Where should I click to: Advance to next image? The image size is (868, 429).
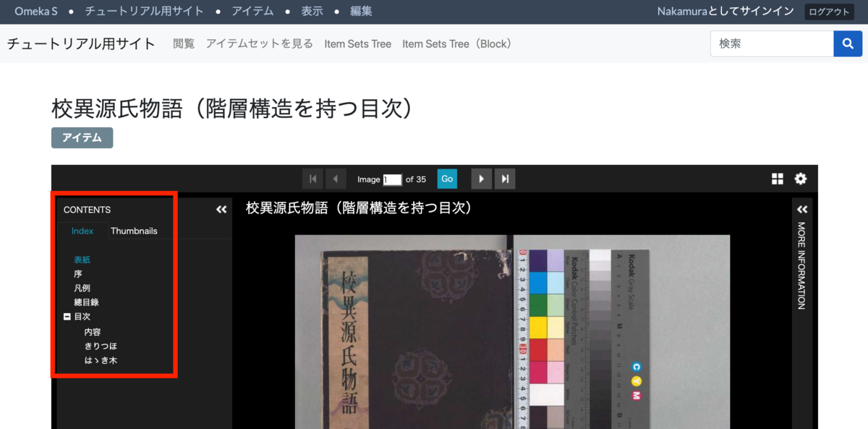(482, 179)
